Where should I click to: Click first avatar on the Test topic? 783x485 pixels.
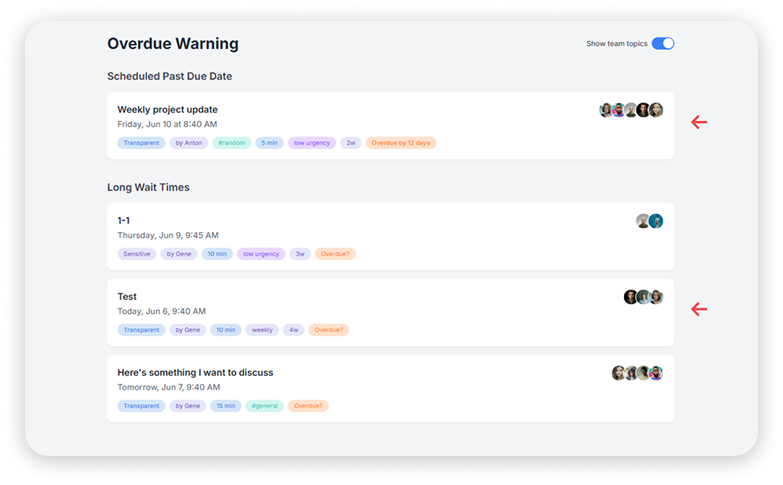631,297
